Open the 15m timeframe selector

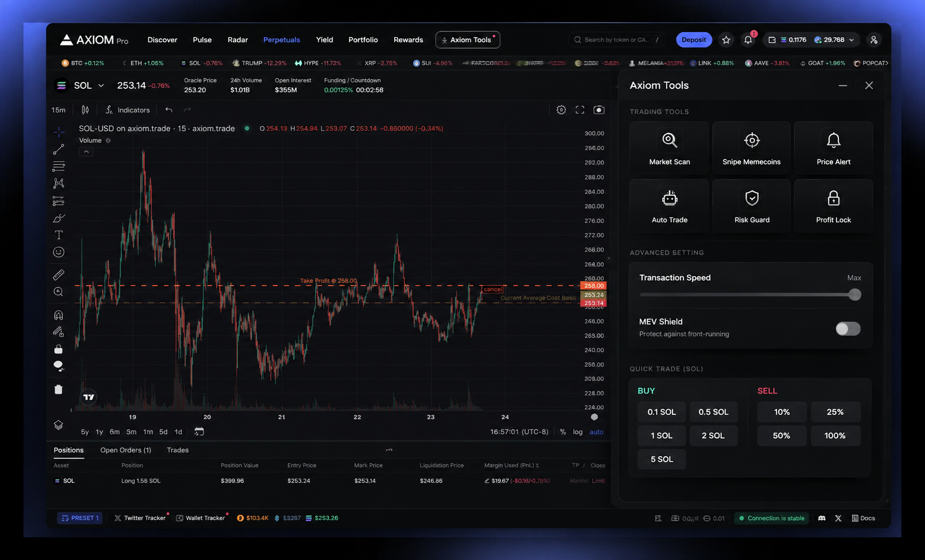click(59, 110)
